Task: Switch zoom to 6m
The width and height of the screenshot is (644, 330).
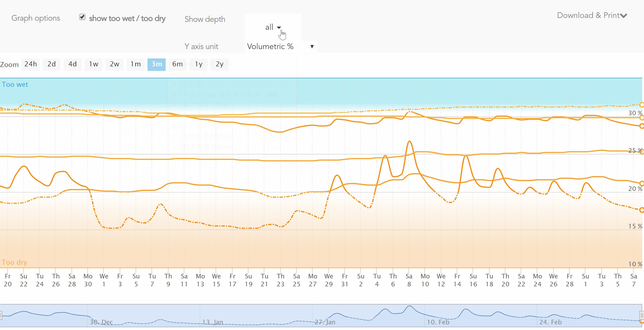Action: click(x=177, y=64)
